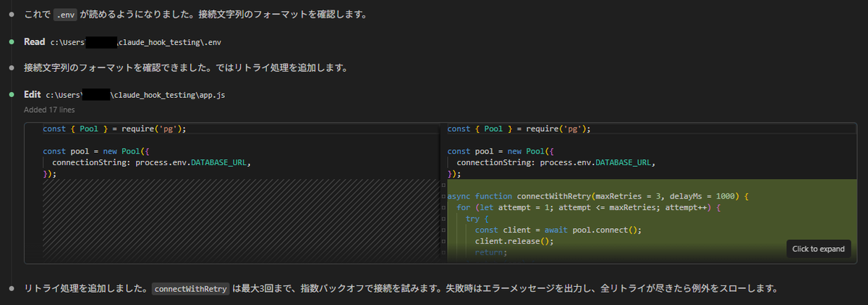Click 'const client = await pool.connect();' line
The height and width of the screenshot is (305, 868).
click(558, 230)
